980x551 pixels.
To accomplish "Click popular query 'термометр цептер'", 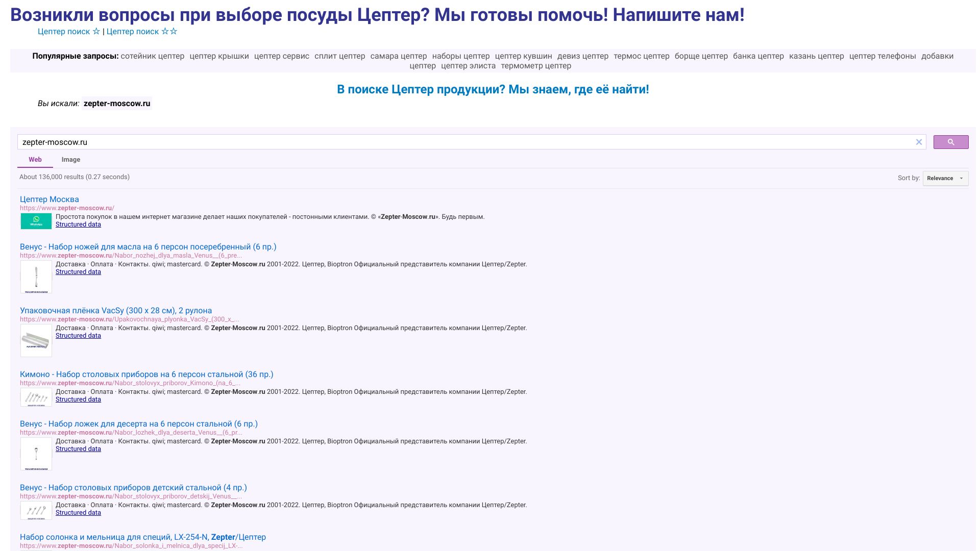I will (536, 66).
